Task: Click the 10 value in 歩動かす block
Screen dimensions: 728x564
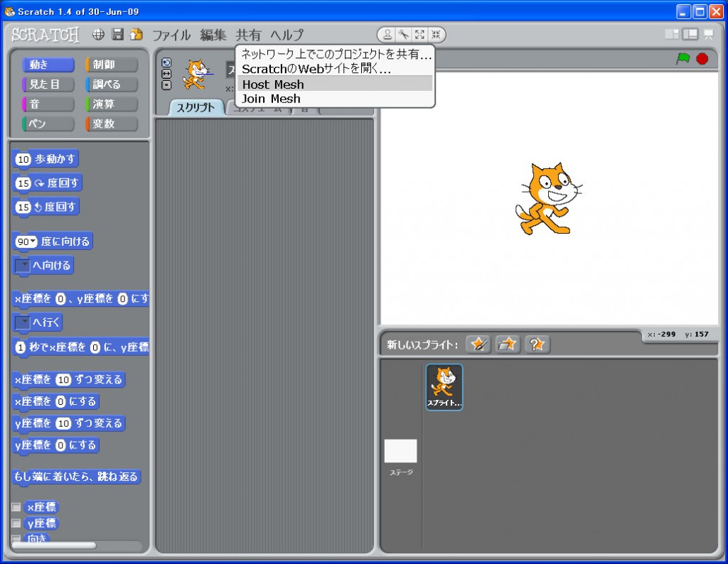Action: coord(23,160)
